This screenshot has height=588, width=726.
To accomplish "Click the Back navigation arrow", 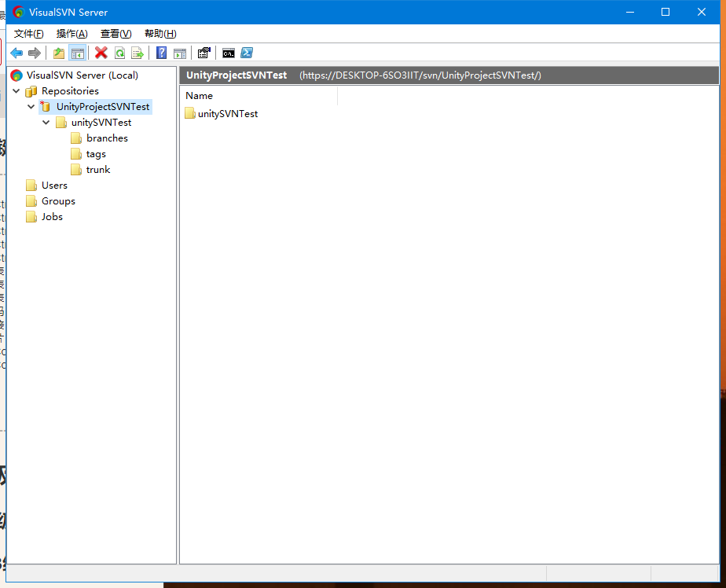I will point(16,53).
